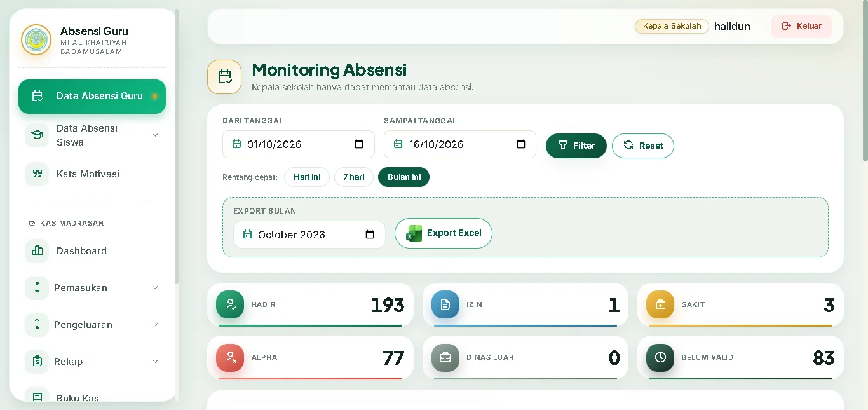This screenshot has height=410, width=868.
Task: Expand the Pemasukan submenu chevron
Action: click(156, 287)
